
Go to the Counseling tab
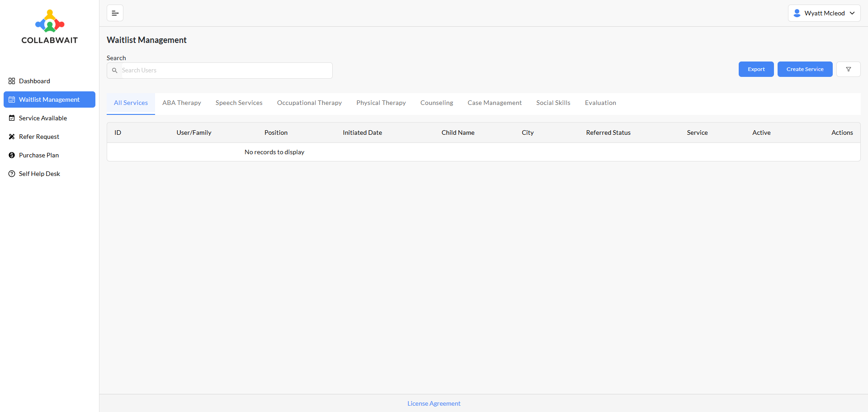[x=436, y=103]
